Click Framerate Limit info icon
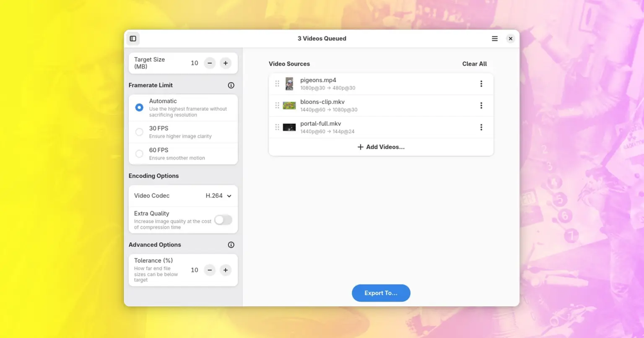This screenshot has width=644, height=338. 231,85
